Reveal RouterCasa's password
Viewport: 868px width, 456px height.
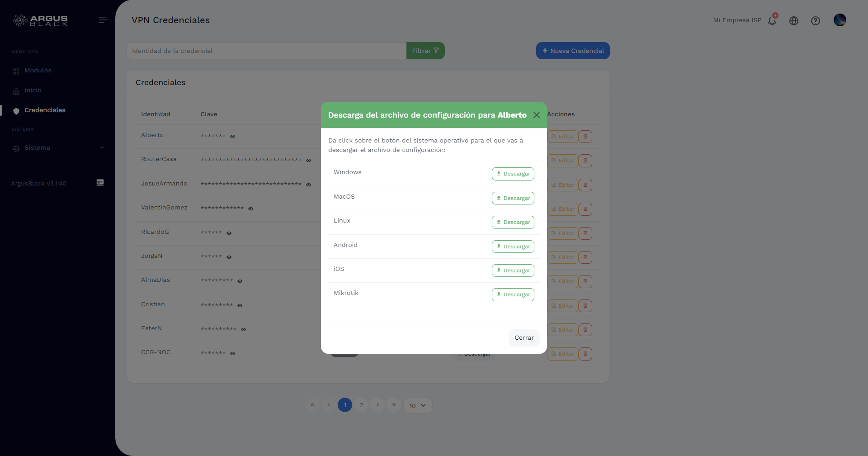[x=308, y=160]
